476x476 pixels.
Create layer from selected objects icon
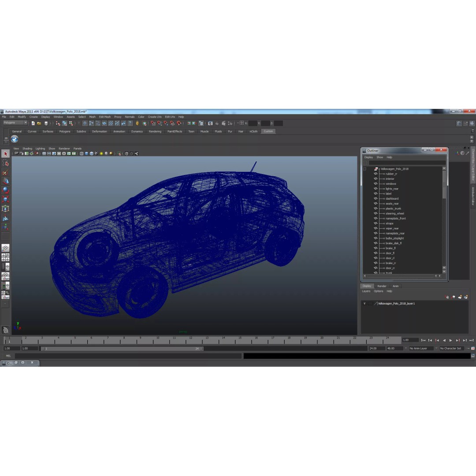pyautogui.click(x=466, y=297)
